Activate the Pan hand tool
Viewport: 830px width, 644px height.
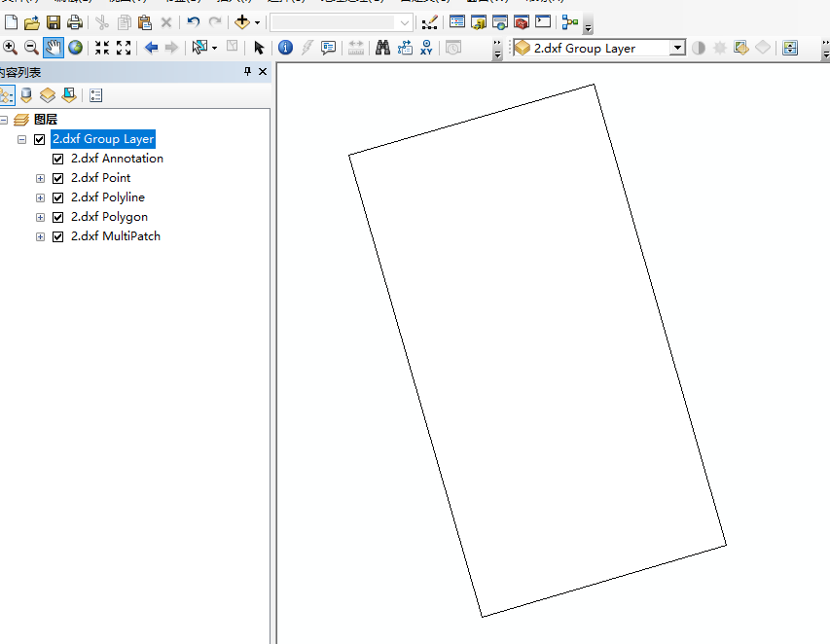click(54, 48)
